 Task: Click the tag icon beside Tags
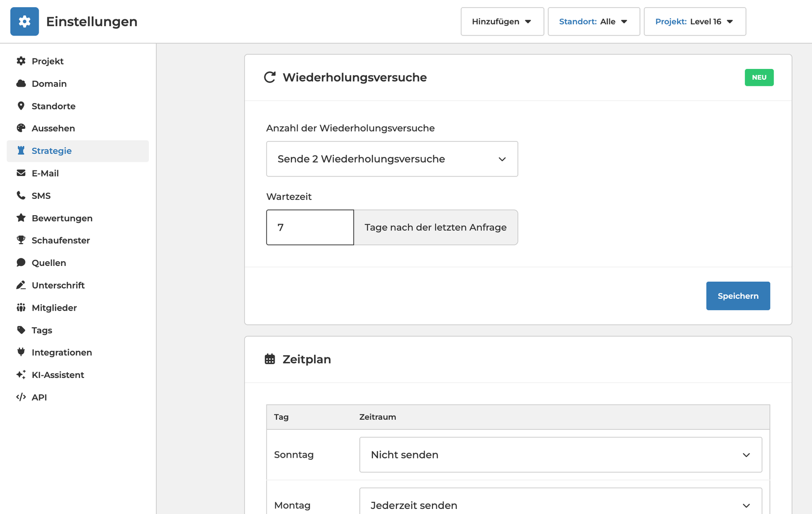tap(21, 330)
